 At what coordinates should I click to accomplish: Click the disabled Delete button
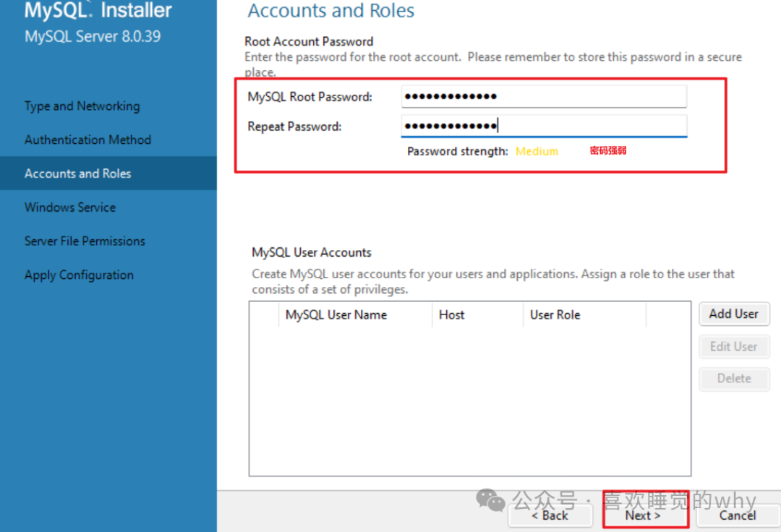[x=734, y=379]
